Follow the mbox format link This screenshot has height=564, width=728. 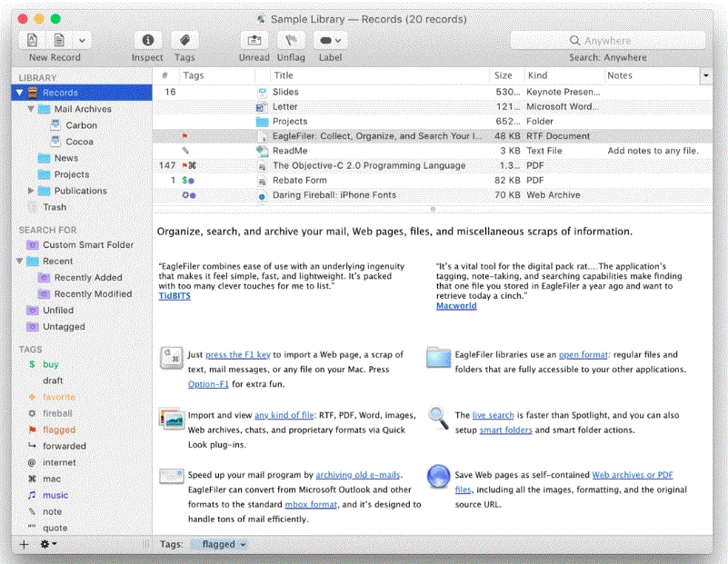click(311, 505)
